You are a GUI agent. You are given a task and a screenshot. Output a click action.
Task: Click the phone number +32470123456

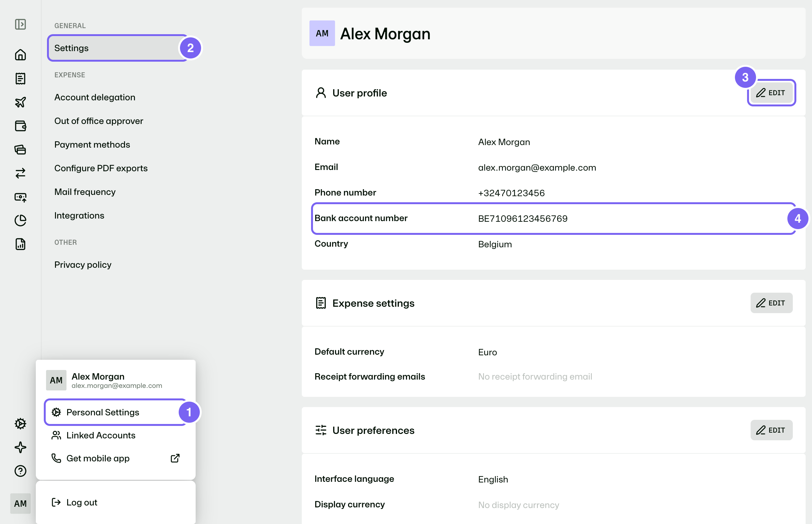click(511, 193)
